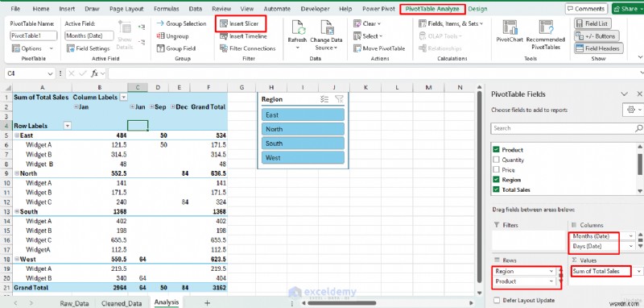Viewport: 644px width, 308px height.
Task: Check the Price field
Action: [x=496, y=170]
